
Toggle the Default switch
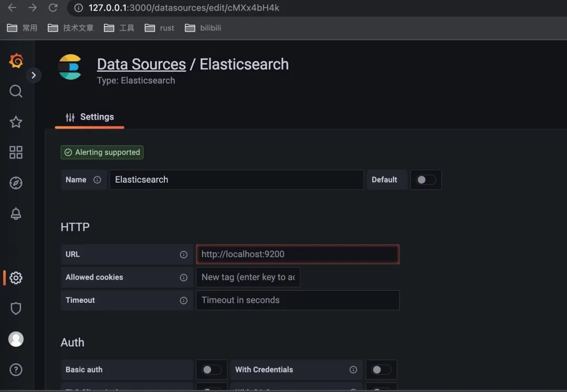pos(426,179)
